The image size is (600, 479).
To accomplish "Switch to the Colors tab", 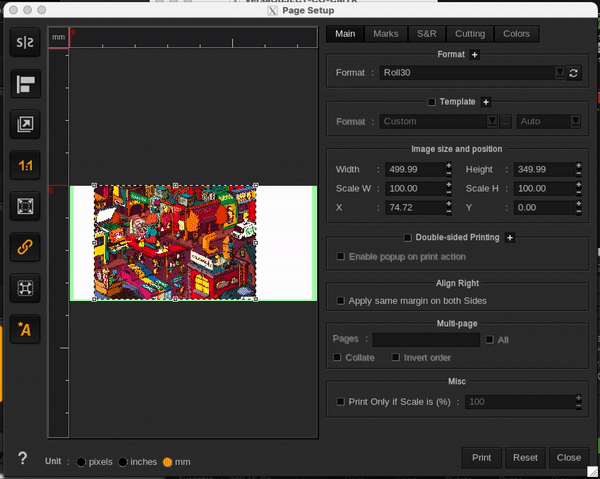I will [x=516, y=34].
